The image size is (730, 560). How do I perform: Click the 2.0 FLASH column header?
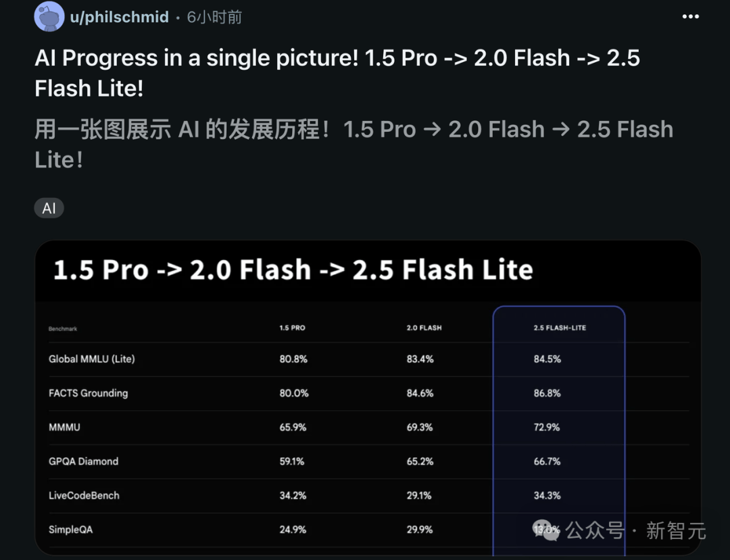[424, 328]
